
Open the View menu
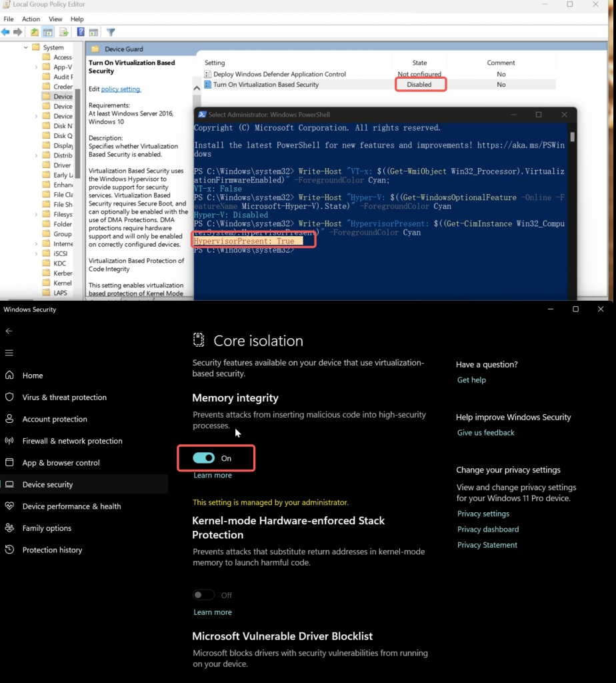[x=55, y=19]
